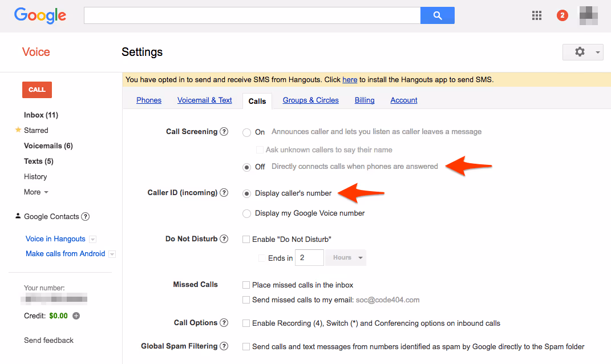Click the blue search magnifier button
The width and height of the screenshot is (611, 364).
click(437, 15)
